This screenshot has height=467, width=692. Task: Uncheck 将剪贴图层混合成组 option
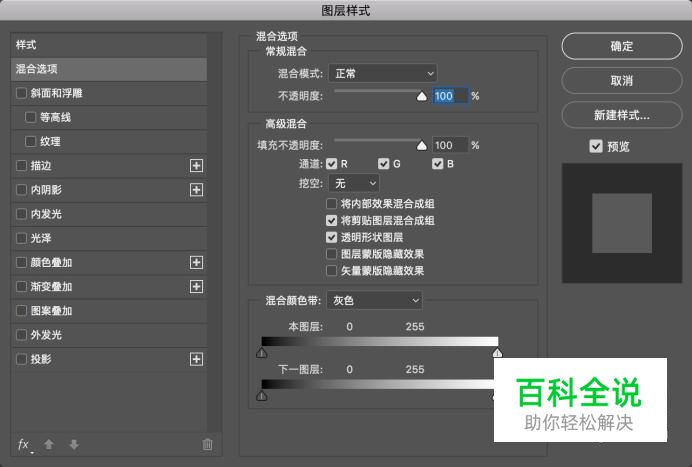click(331, 221)
